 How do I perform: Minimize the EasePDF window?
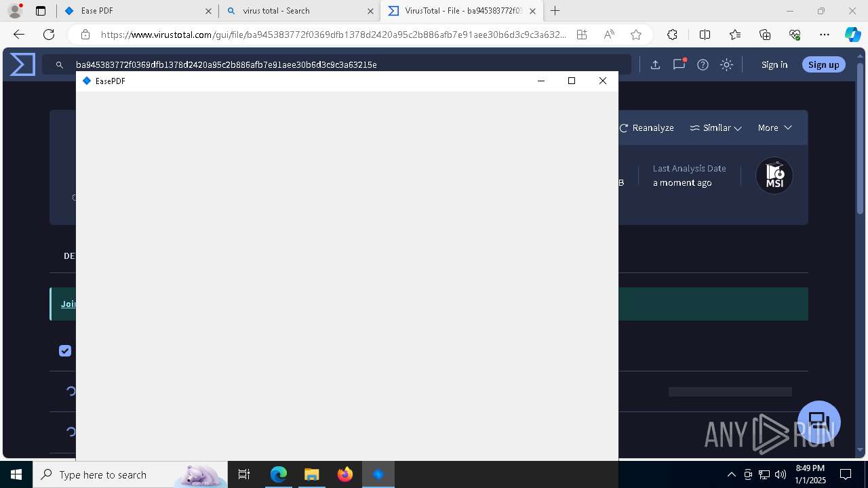[x=541, y=81]
